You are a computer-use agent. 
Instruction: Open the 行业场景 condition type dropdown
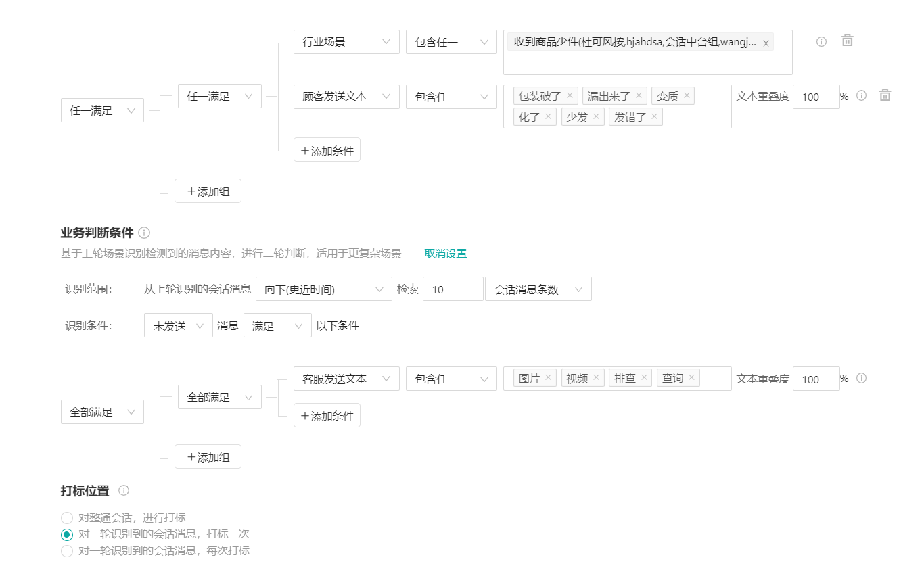coord(346,42)
